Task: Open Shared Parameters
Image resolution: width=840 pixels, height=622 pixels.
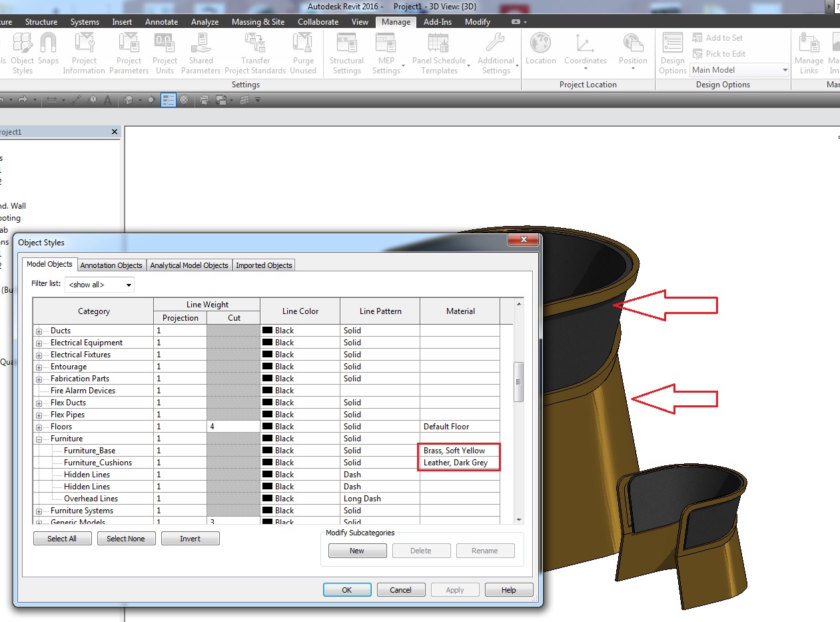Action: (201, 53)
